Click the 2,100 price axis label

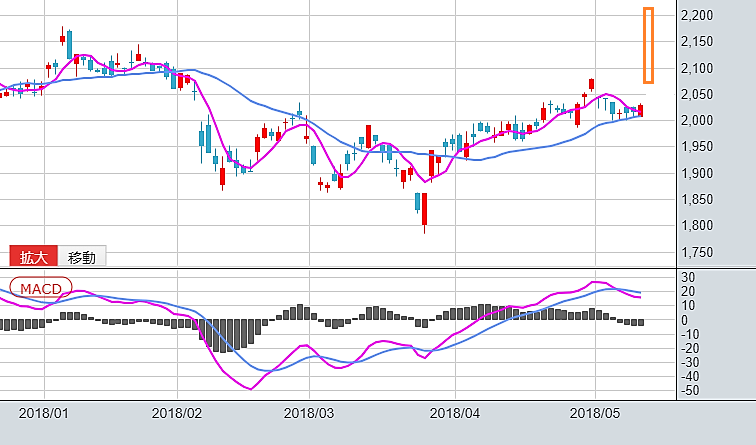point(697,68)
